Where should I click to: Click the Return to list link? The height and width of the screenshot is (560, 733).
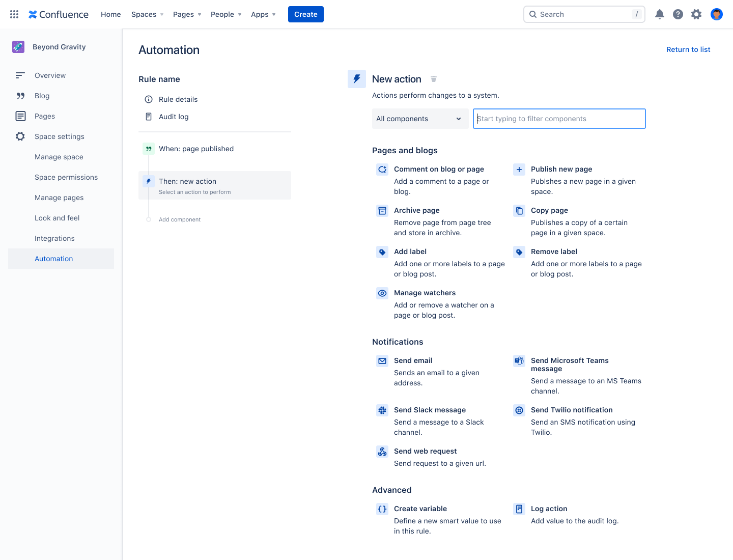pos(688,49)
